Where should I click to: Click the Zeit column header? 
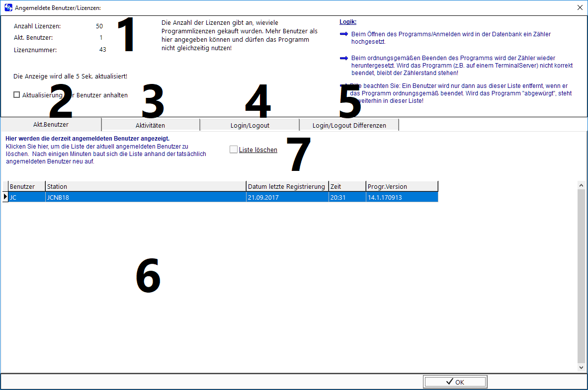pyautogui.click(x=347, y=186)
